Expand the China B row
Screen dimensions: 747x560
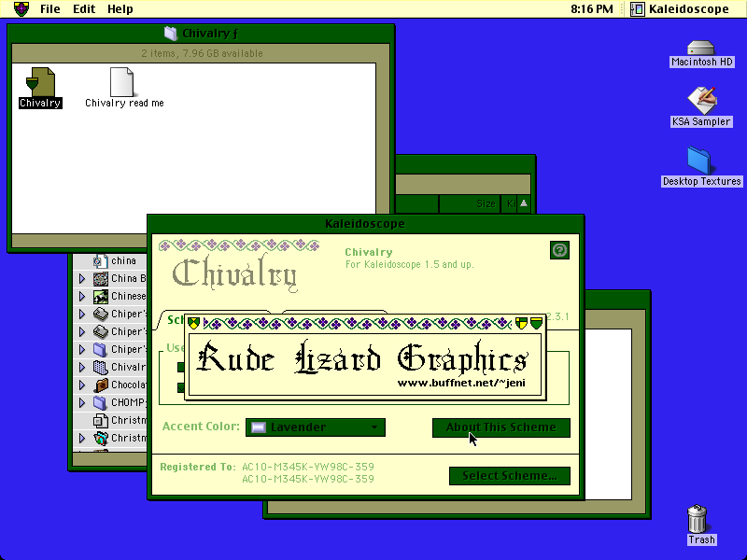pyautogui.click(x=82, y=278)
